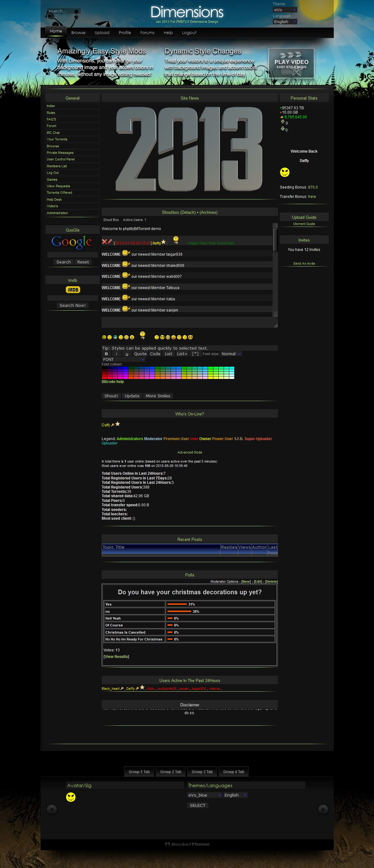Insert the large thinking smiley below shout input

143,335
